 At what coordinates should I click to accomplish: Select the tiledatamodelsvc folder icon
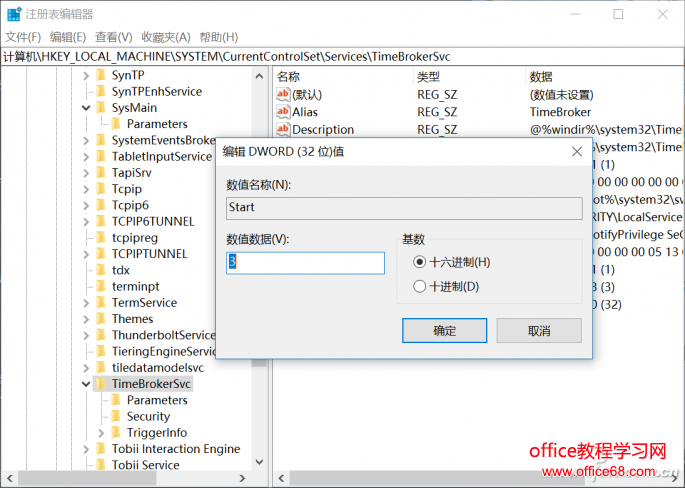(x=101, y=367)
